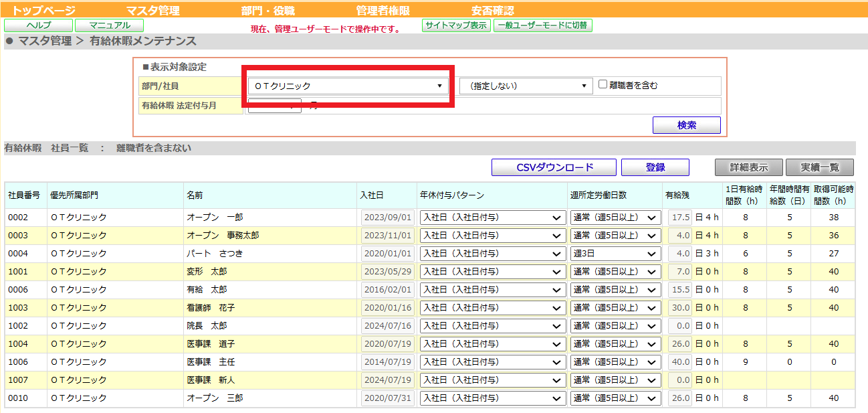Open the 部門・役職 menu
Screen dimensions: 868x413
pos(267,11)
